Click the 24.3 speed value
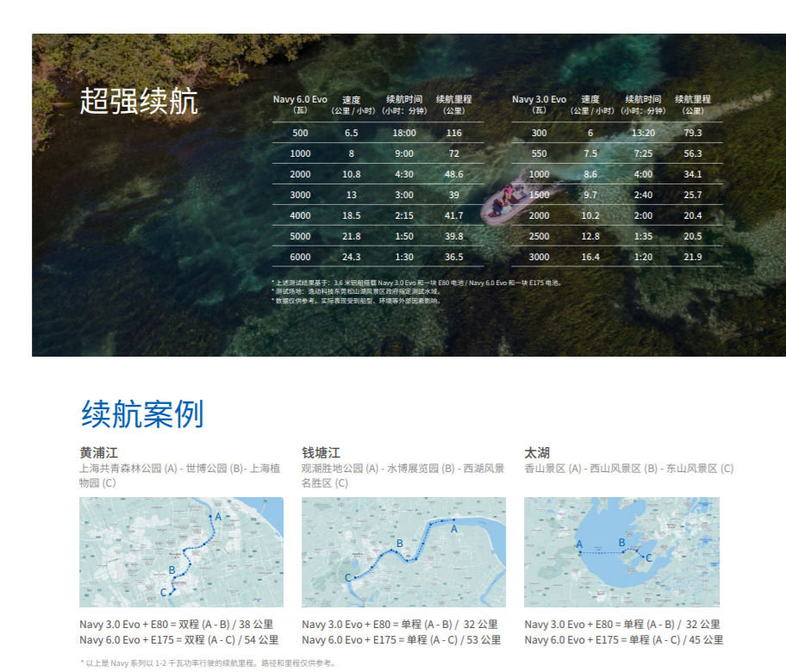 (352, 257)
